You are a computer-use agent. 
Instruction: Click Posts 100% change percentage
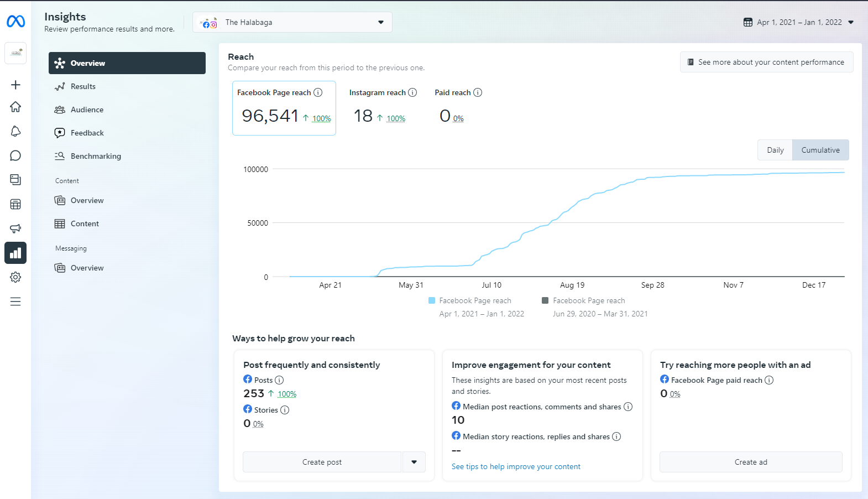point(287,394)
